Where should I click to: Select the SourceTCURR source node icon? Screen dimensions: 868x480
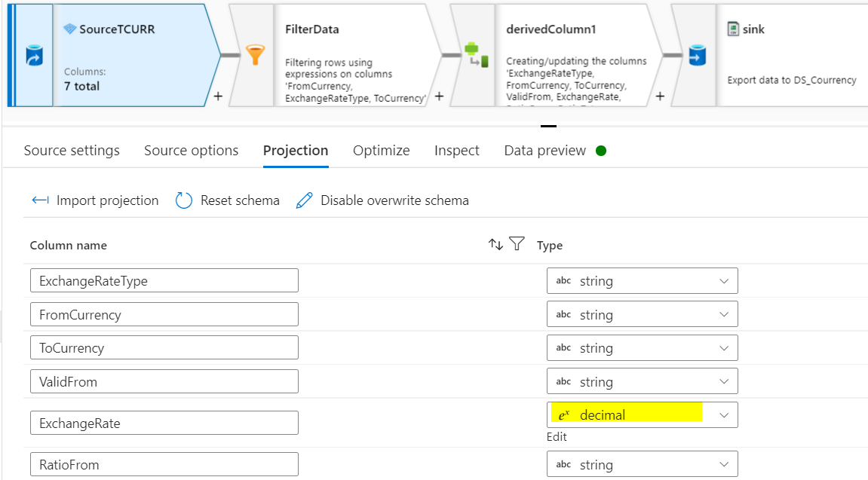(x=35, y=56)
